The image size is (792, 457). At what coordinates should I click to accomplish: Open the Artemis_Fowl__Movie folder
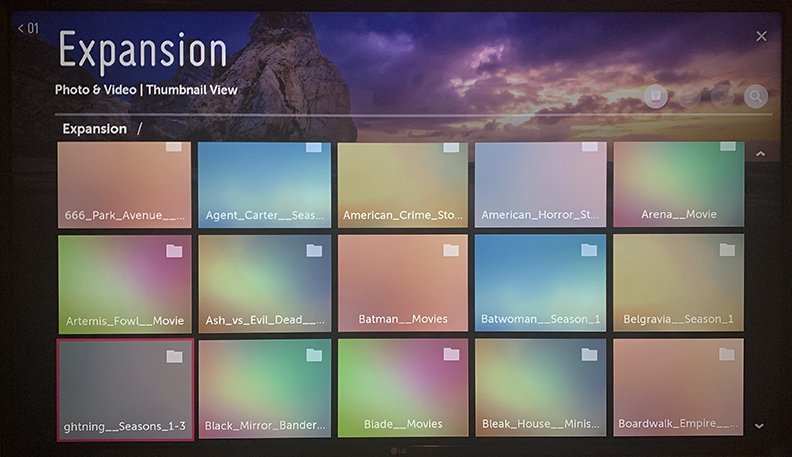tap(125, 284)
